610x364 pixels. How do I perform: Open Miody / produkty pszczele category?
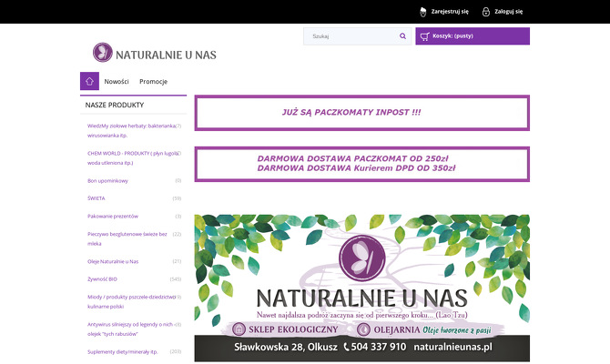tap(131, 301)
